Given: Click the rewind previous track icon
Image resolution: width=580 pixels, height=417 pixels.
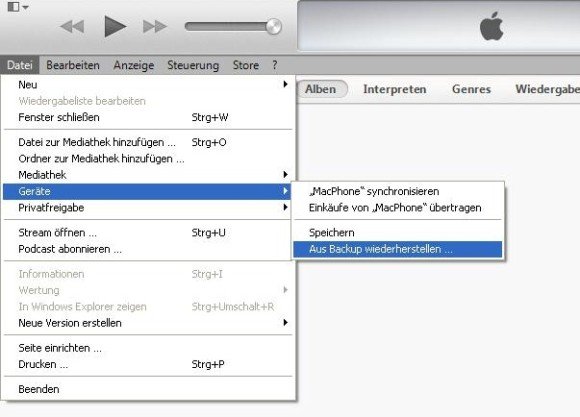Looking at the screenshot, I should (72, 27).
